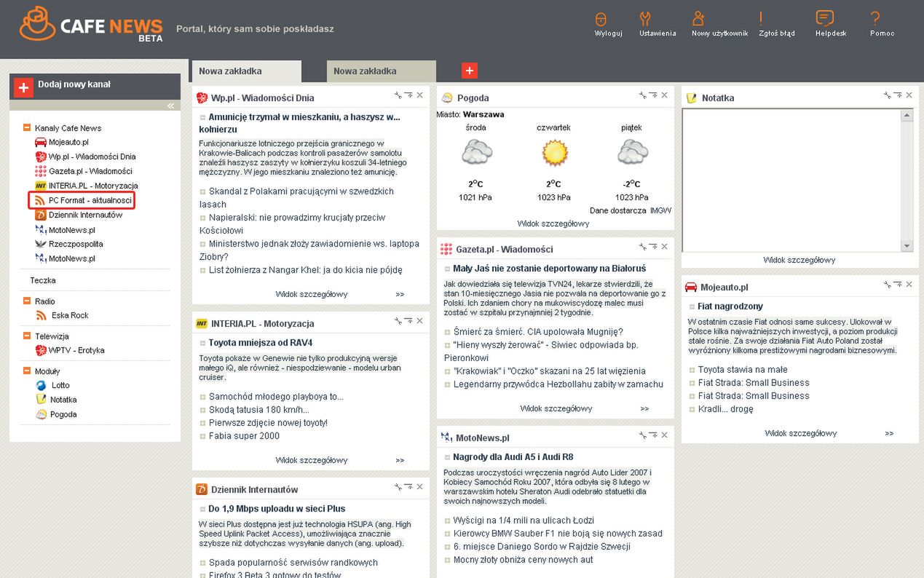This screenshot has height=578, width=924.
Task: Click Notatka scrollbar up arrow
Action: pos(907,116)
